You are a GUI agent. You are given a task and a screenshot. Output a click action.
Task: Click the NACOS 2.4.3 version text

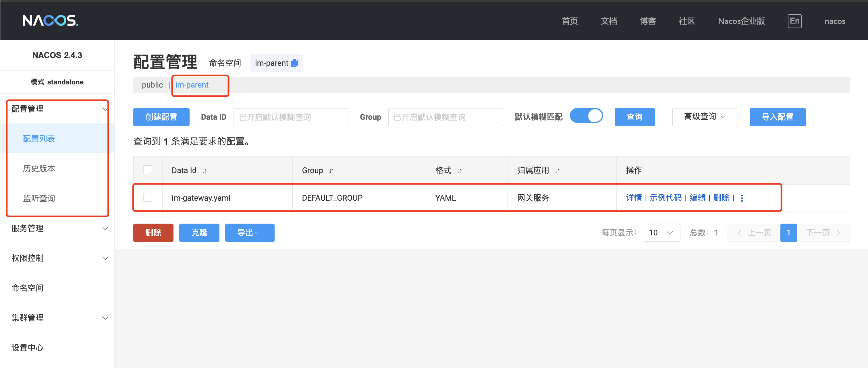57,55
